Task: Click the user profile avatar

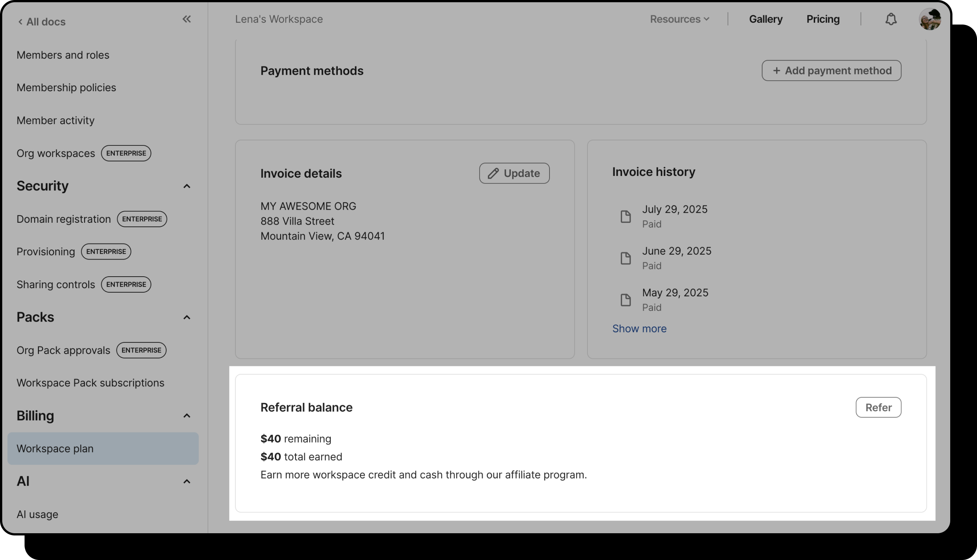Action: point(930,19)
